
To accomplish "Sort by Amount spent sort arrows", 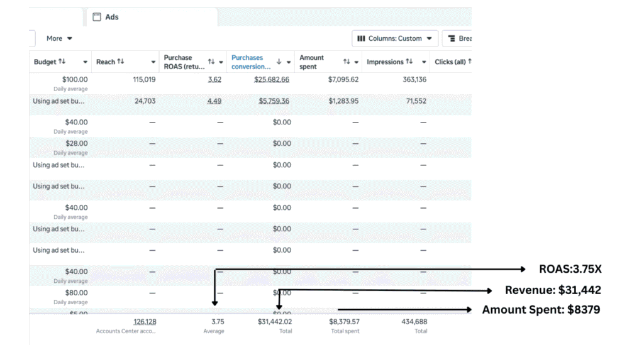I will pos(347,62).
